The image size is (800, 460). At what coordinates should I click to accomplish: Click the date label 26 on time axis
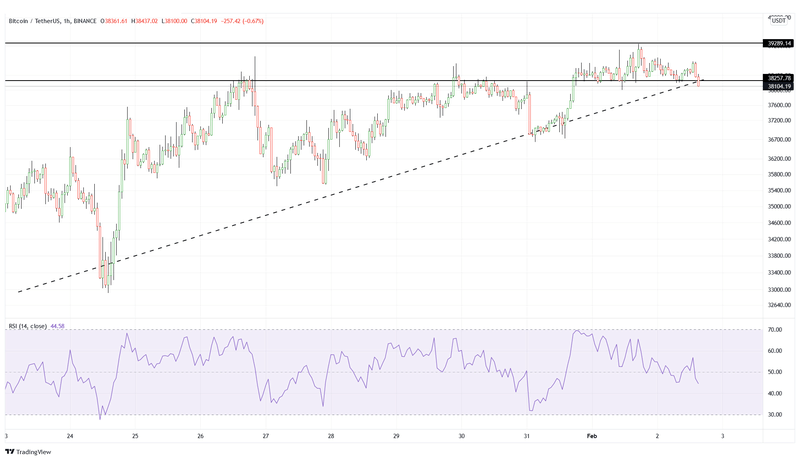[x=201, y=436]
